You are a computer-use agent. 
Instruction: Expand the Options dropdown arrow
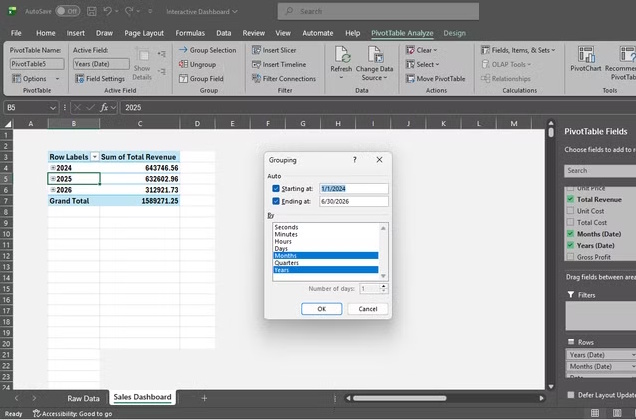(x=57, y=79)
